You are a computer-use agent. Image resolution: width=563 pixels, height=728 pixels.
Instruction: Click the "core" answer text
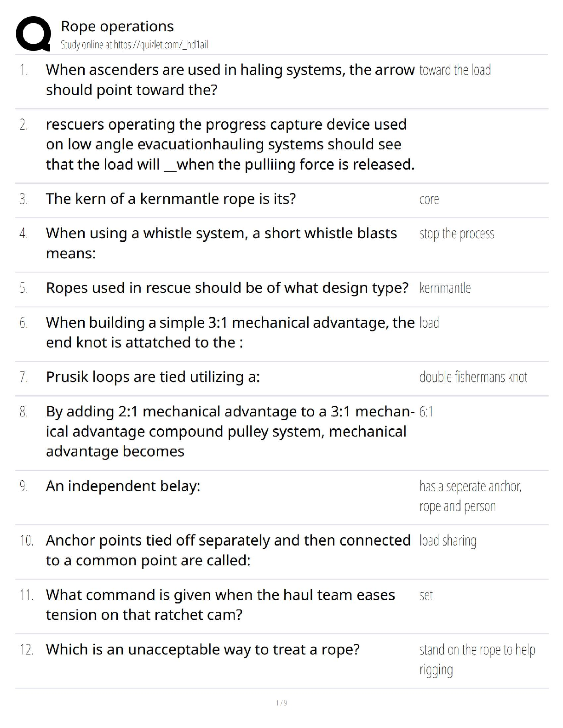(429, 199)
